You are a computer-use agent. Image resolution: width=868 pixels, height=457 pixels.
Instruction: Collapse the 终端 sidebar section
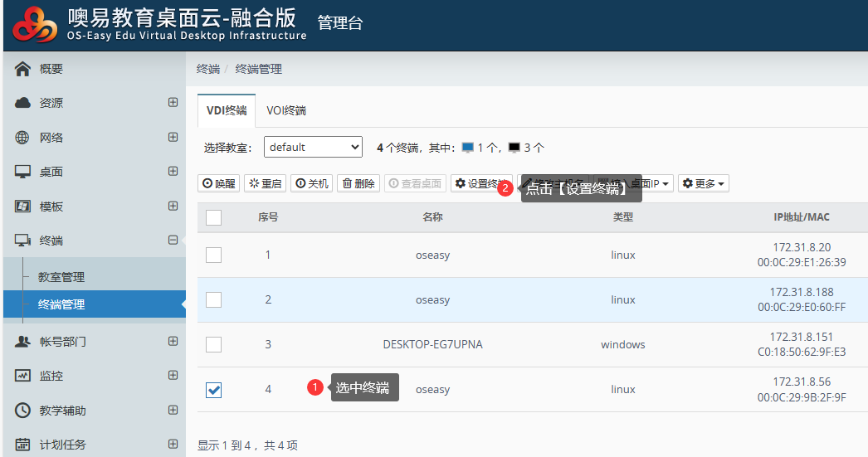[173, 241]
